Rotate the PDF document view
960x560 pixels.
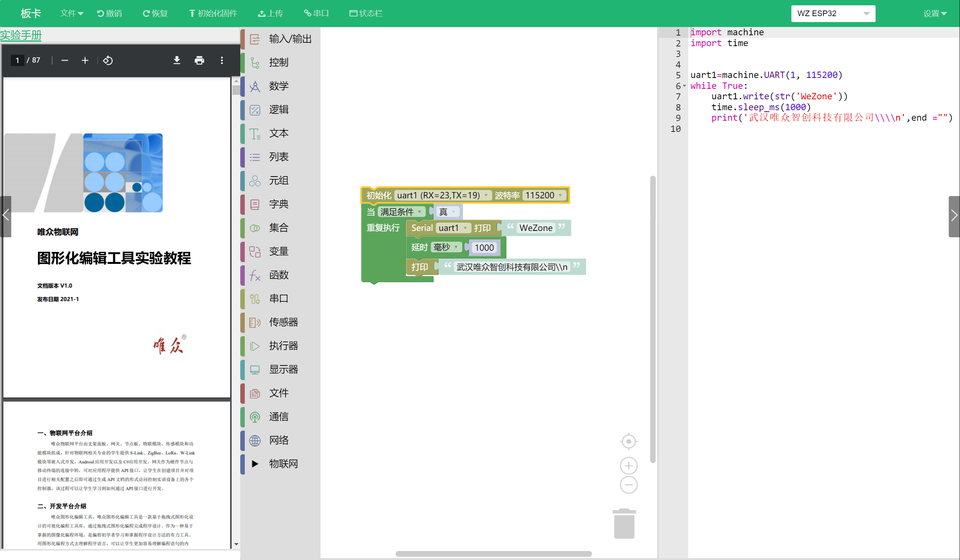(108, 60)
